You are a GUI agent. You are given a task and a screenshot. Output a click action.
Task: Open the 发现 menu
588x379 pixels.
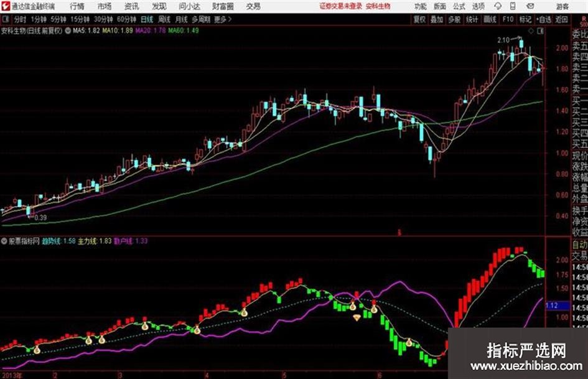point(159,6)
